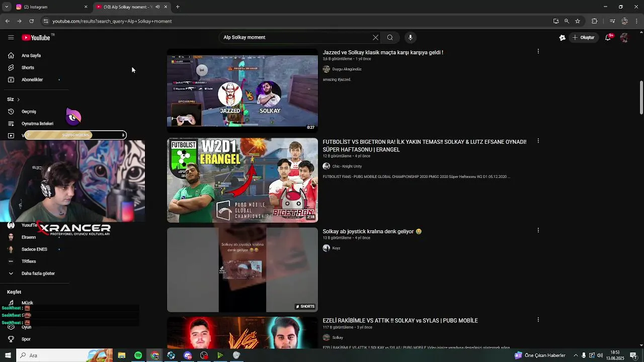The image size is (644, 362).
Task: Reload the page
Action: (x=31, y=21)
